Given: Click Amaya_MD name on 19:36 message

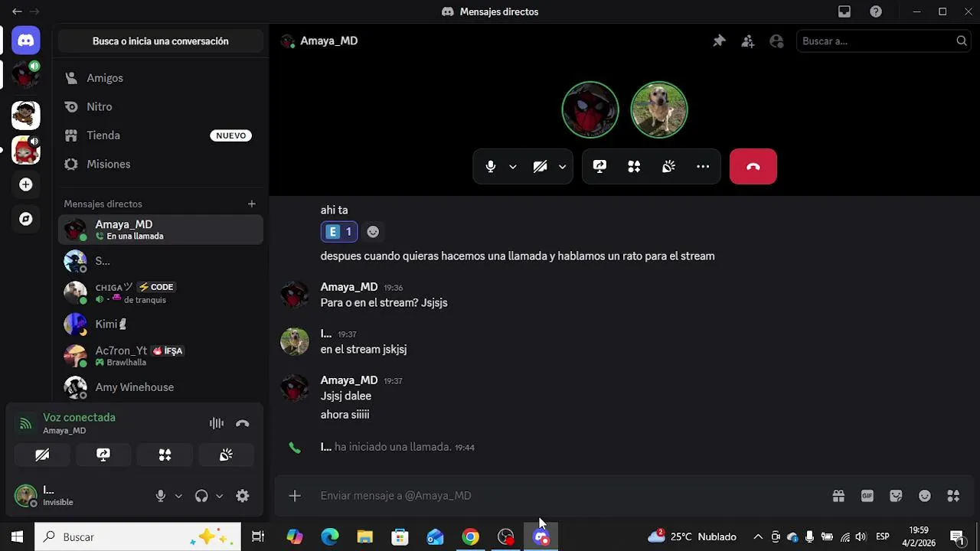Looking at the screenshot, I should coord(348,287).
